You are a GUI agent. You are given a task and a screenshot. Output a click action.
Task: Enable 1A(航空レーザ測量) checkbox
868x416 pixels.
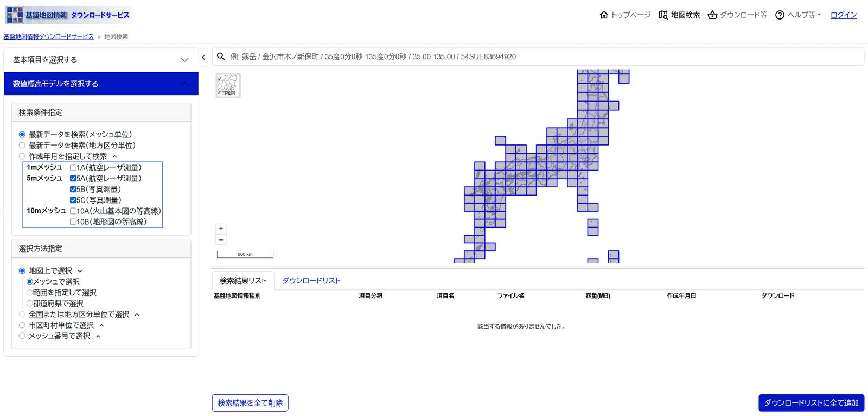[73, 168]
